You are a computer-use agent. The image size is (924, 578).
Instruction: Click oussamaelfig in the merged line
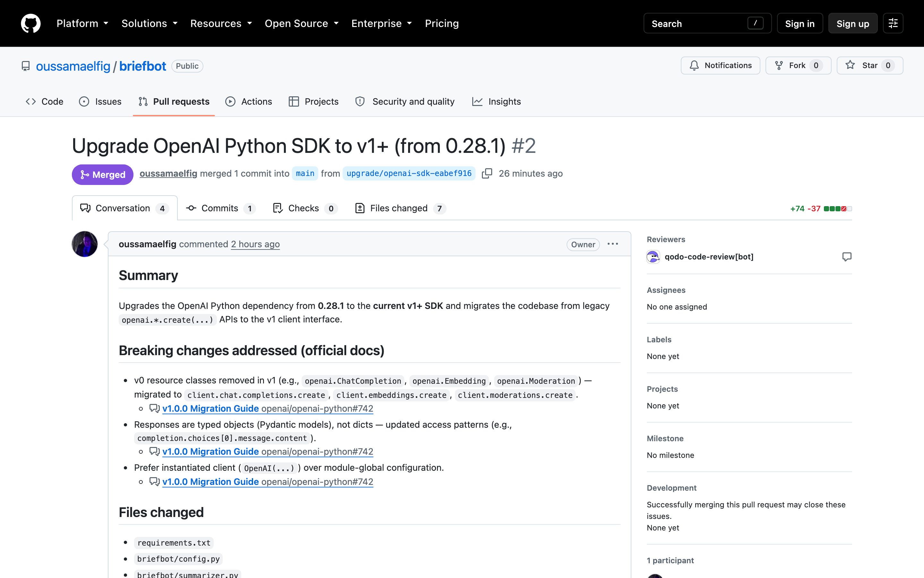[168, 173]
